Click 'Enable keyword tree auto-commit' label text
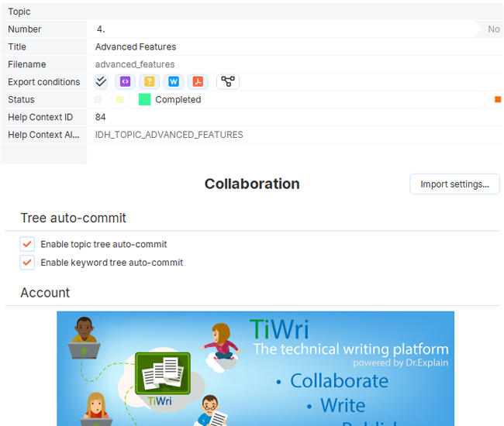The width and height of the screenshot is (504, 426). (112, 263)
